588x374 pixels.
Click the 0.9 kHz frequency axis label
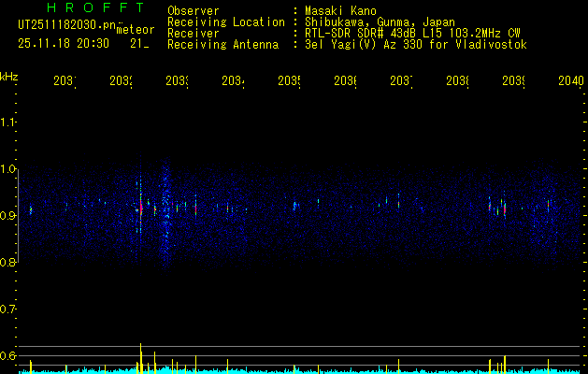pyautogui.click(x=7, y=215)
